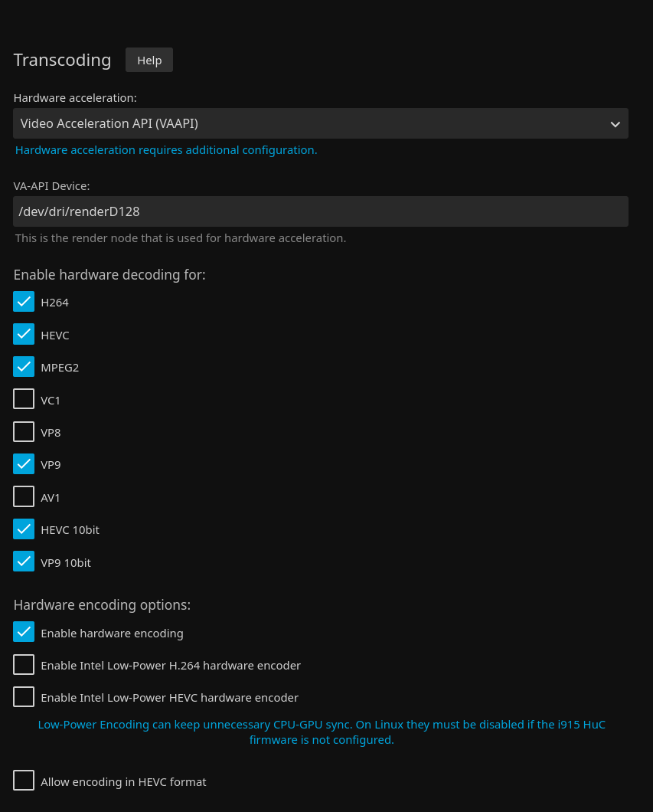The image size is (653, 812).
Task: Click the VA-API Device input field
Action: click(x=321, y=211)
